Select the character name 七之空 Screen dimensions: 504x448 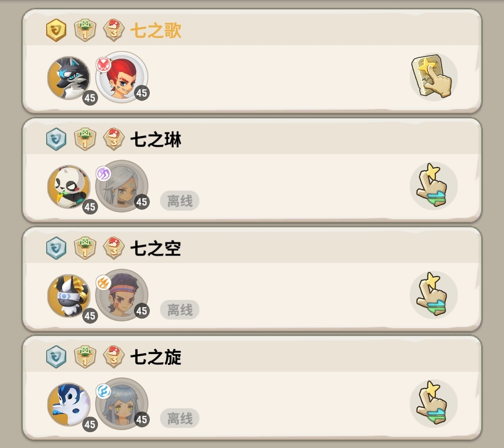click(155, 249)
